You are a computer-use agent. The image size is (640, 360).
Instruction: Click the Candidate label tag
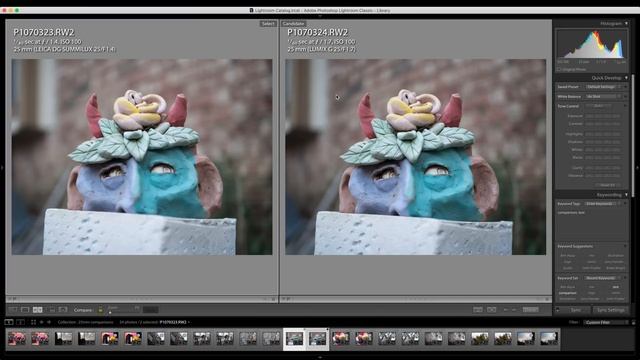coord(293,24)
